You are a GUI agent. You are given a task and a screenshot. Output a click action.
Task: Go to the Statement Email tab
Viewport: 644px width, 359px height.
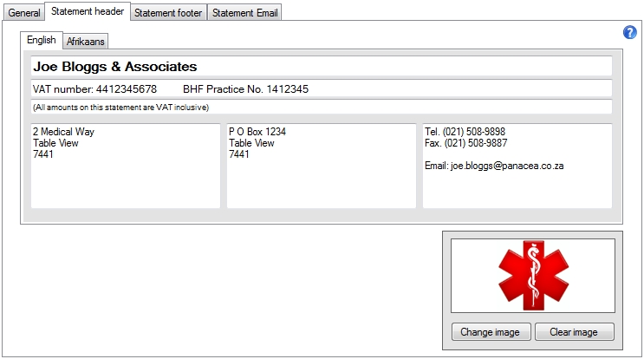tap(245, 13)
